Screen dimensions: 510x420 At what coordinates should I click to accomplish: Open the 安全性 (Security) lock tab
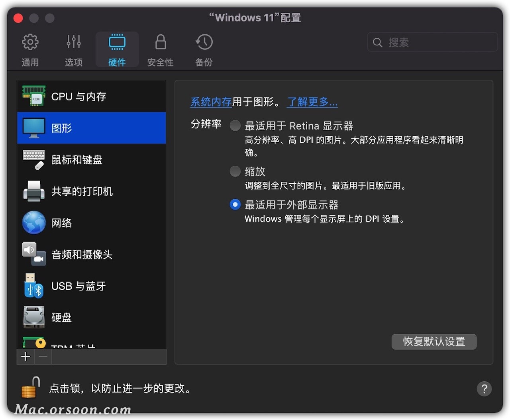coord(161,50)
